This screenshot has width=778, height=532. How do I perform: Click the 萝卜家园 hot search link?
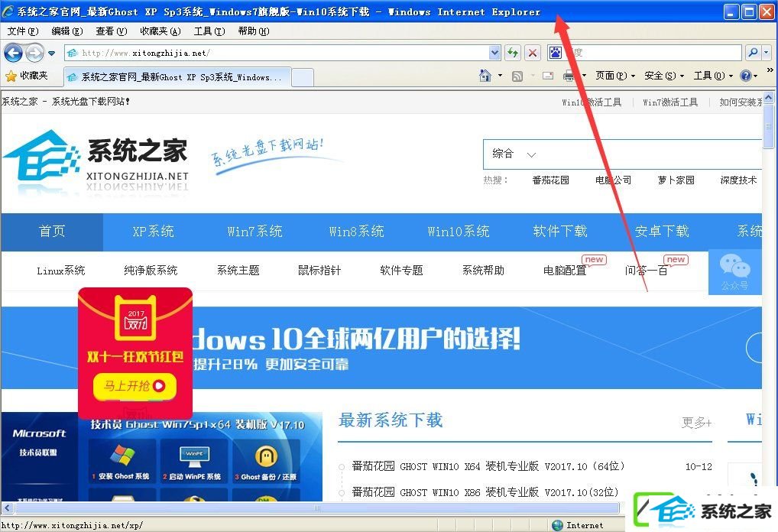coord(676,180)
